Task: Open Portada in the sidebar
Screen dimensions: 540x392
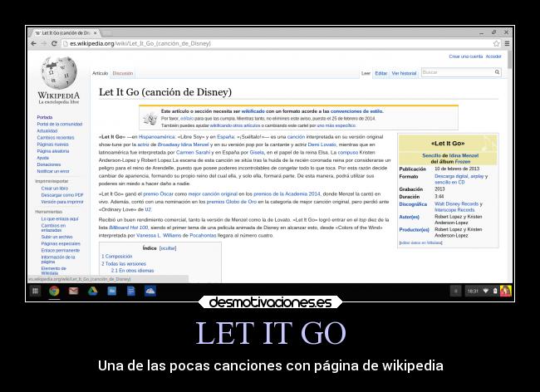Action: pyautogui.click(x=45, y=117)
